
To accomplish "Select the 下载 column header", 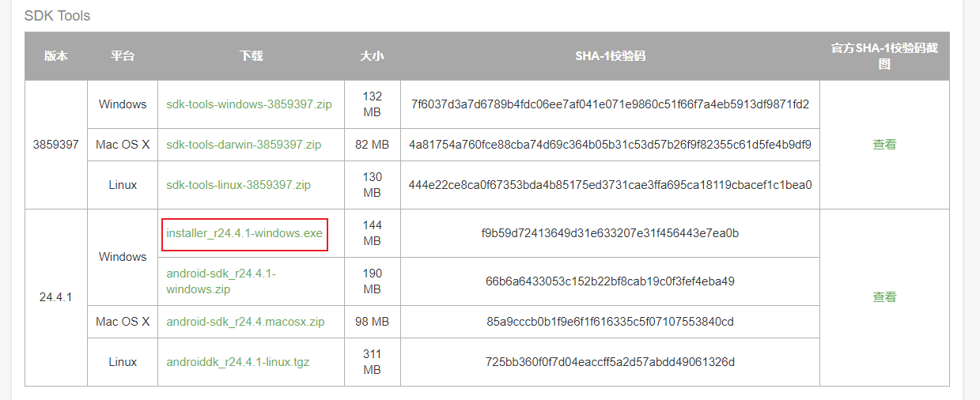I will [251, 56].
